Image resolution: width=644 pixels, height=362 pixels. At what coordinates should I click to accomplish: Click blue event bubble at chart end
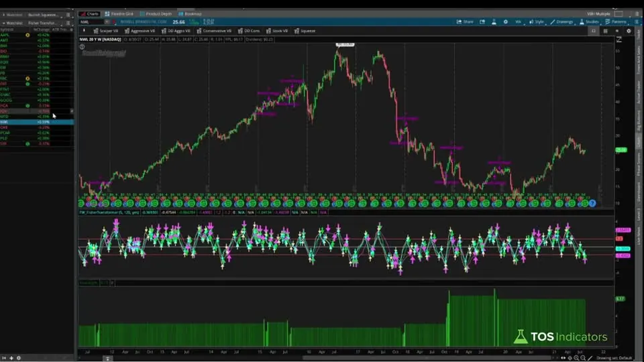[592, 203]
